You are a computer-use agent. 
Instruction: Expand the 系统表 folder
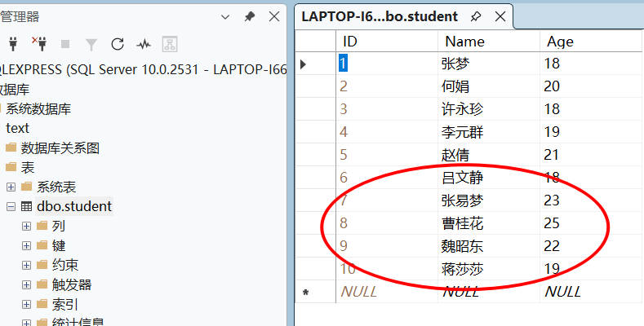pyautogui.click(x=11, y=187)
